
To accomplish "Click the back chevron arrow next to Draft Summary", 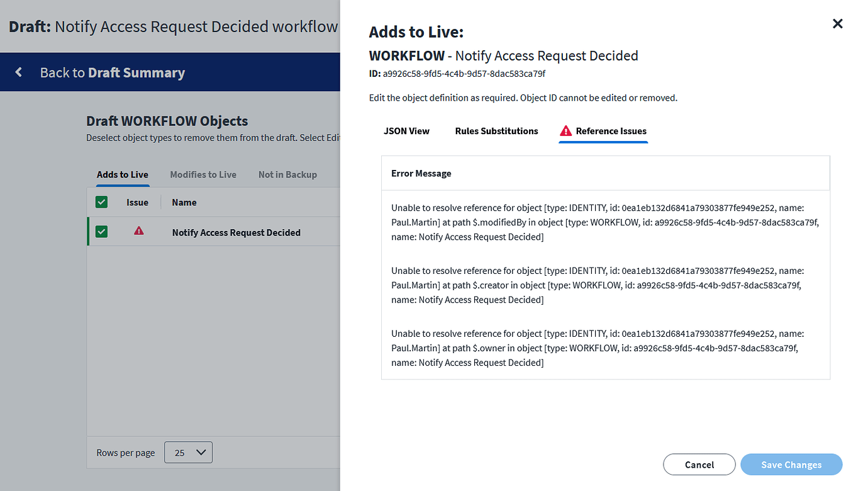I will click(x=18, y=72).
